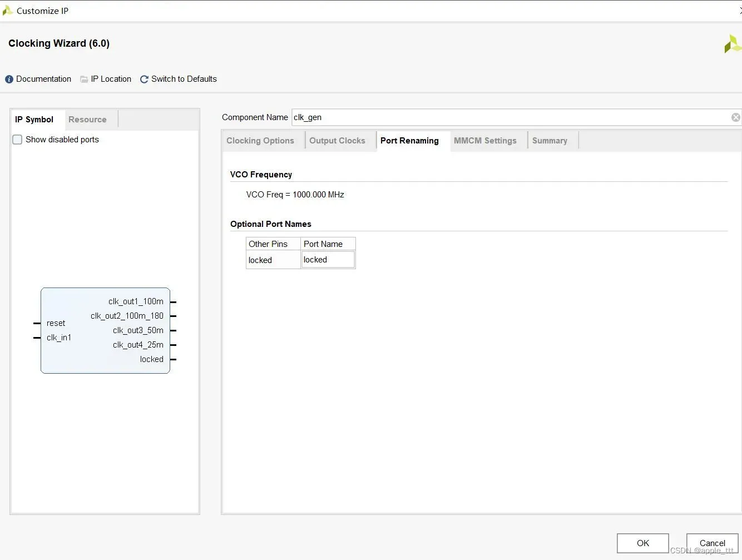The width and height of the screenshot is (742, 560).
Task: Click the clk_out2_100m_180 port label
Action: (x=127, y=316)
